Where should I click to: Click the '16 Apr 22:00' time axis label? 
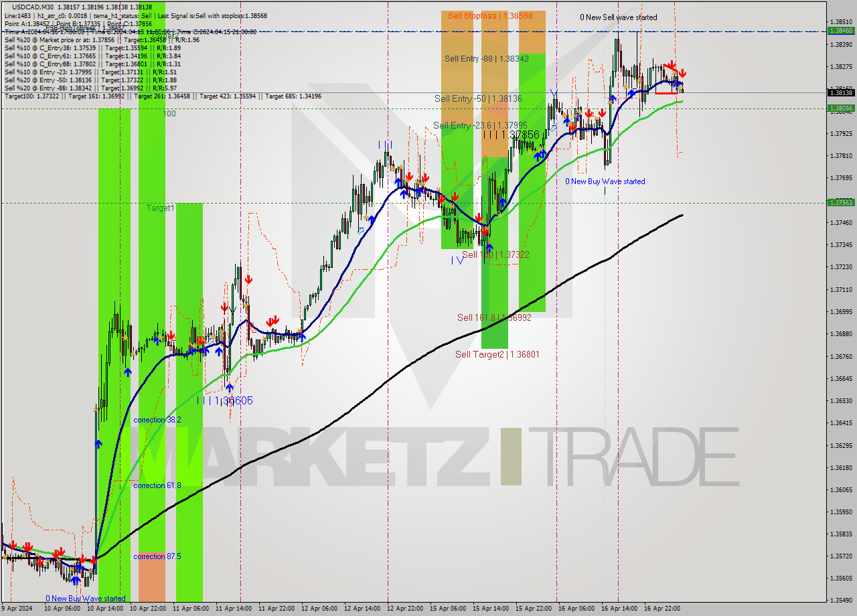pyautogui.click(x=664, y=609)
